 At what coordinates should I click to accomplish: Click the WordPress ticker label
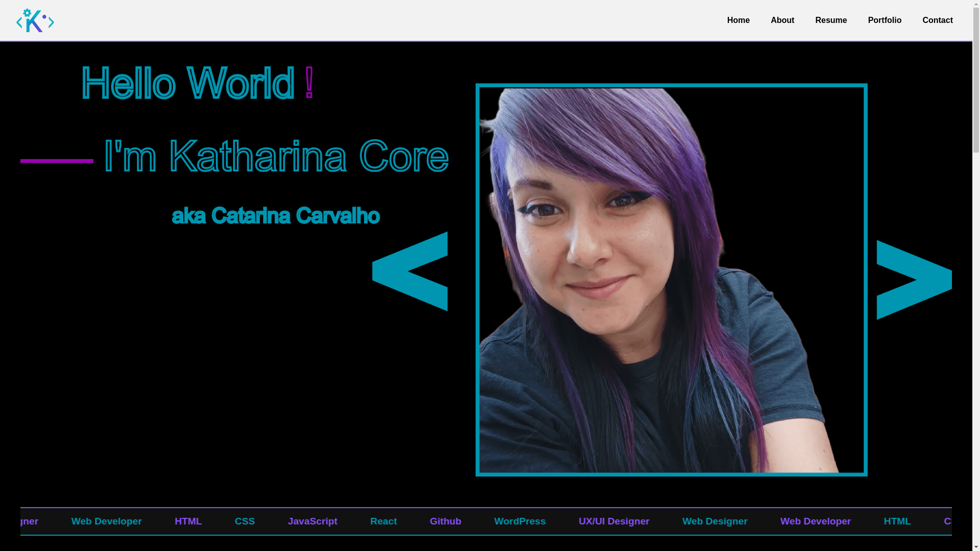(520, 521)
